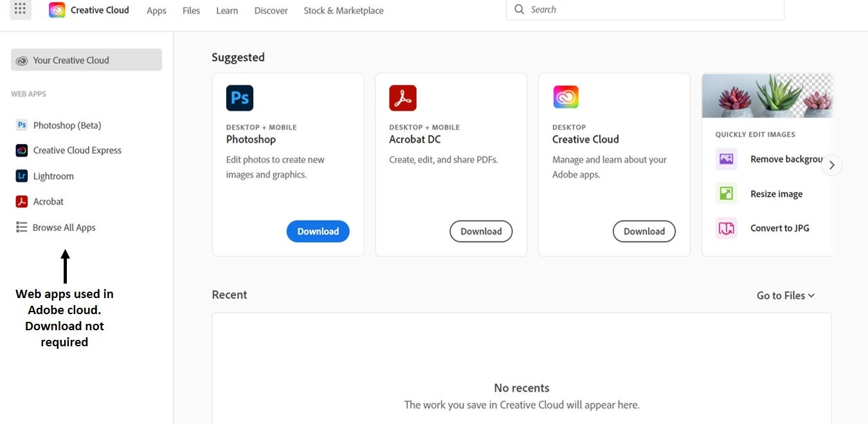Click the Acrobat sidebar icon
This screenshot has height=424, width=868.
pyautogui.click(x=22, y=202)
